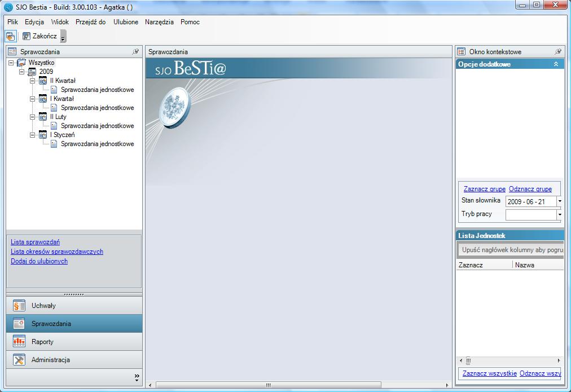Image resolution: width=571 pixels, height=392 pixels.
Task: Open navigation pane configure buttons chevron
Action: click(x=137, y=378)
